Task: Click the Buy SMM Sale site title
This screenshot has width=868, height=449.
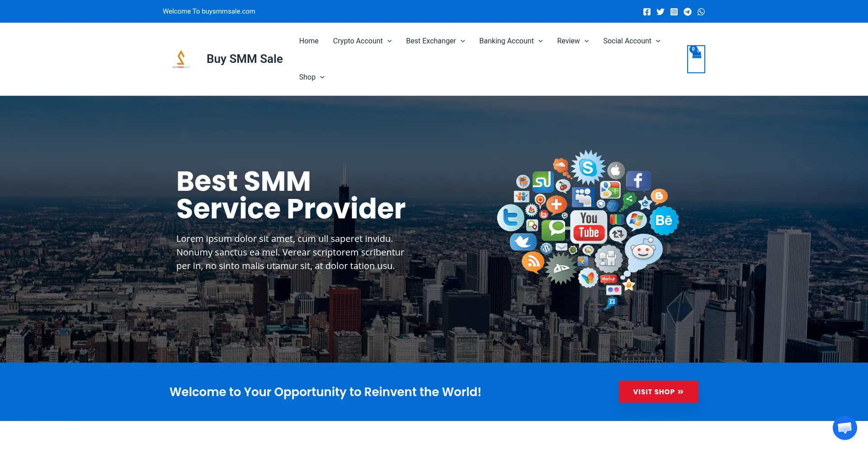Action: pos(245,59)
